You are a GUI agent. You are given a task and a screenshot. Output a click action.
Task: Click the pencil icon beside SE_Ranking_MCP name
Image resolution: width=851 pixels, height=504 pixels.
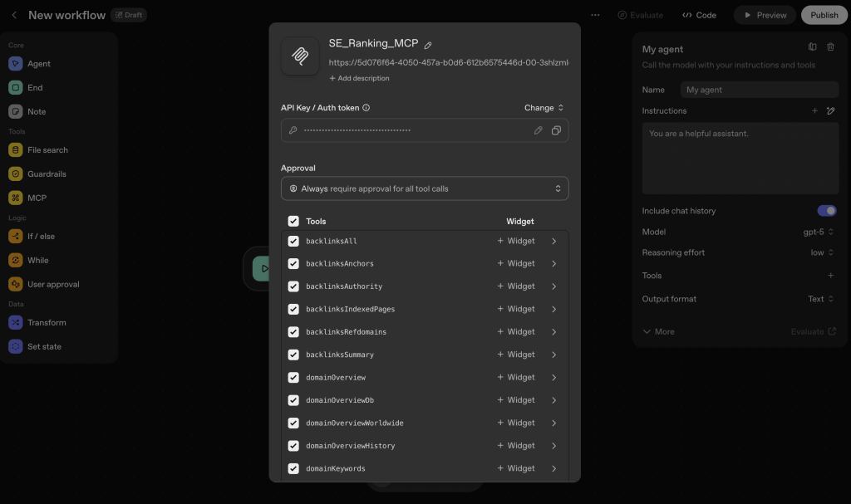tap(428, 45)
